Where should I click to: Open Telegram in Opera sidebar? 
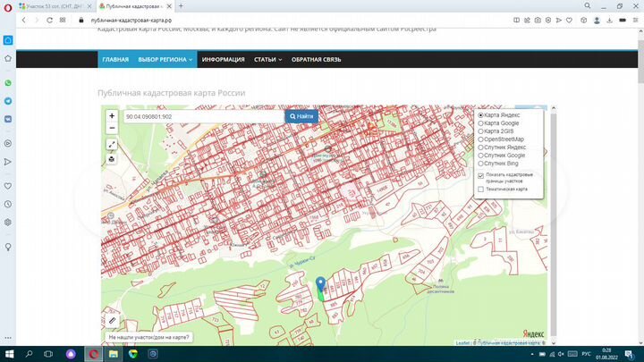(x=8, y=101)
